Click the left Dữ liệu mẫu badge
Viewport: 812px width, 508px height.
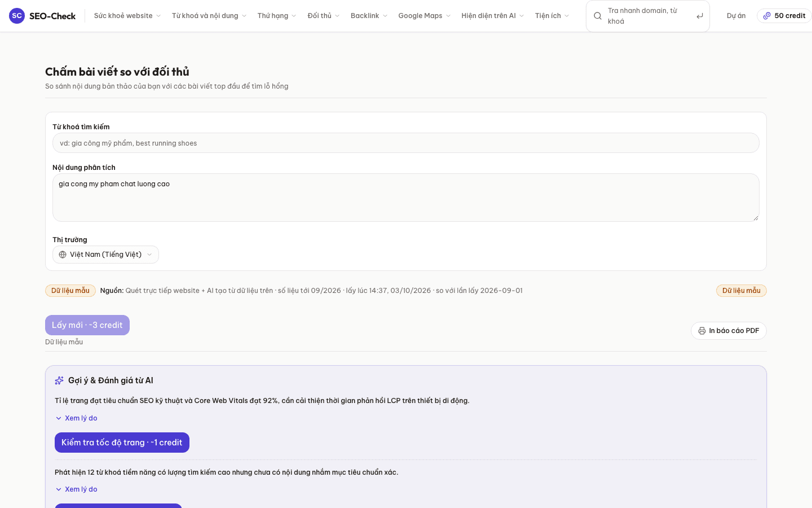coord(70,291)
